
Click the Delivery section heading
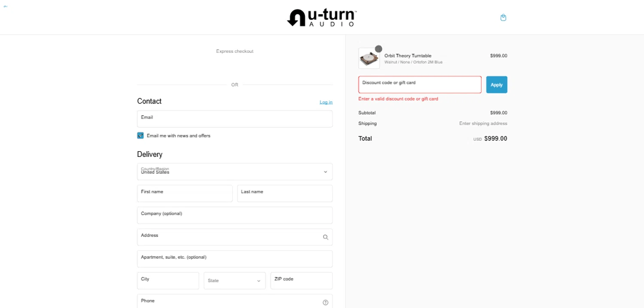[x=150, y=154]
